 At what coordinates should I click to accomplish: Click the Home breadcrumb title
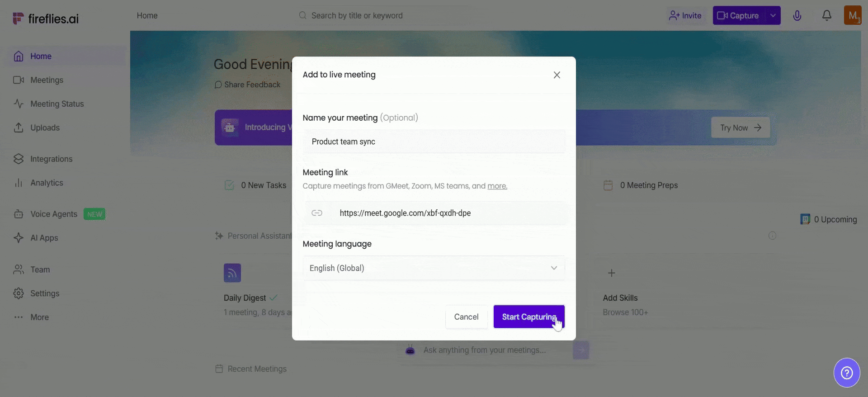(x=147, y=16)
